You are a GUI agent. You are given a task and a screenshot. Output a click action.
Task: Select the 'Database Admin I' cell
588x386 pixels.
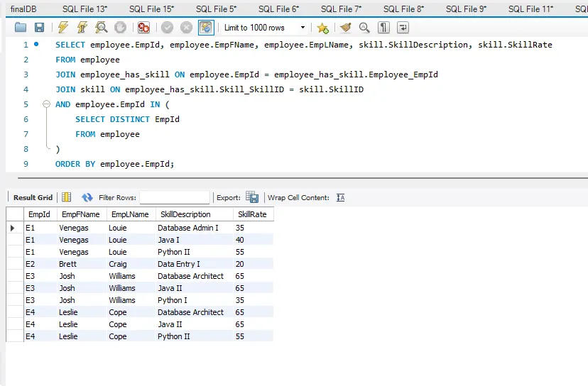click(195, 228)
